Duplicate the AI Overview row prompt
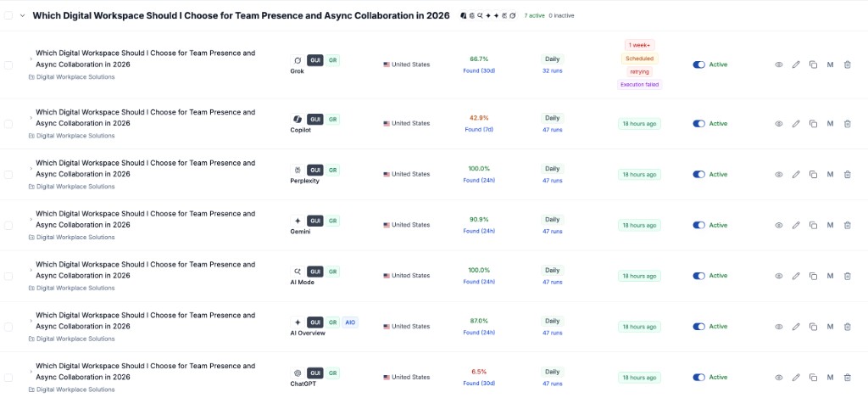The height and width of the screenshot is (398, 868). pos(813,327)
